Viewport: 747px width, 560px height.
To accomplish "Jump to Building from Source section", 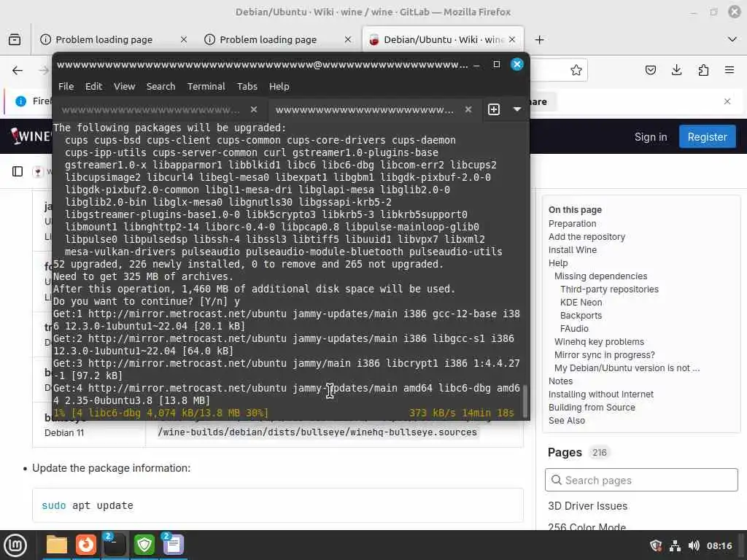I will coord(591,408).
